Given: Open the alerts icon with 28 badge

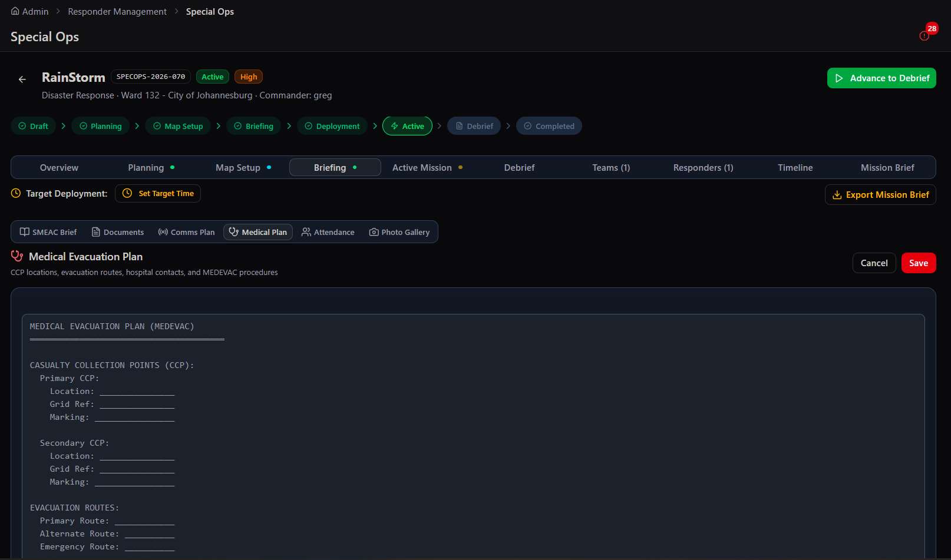Looking at the screenshot, I should (924, 35).
